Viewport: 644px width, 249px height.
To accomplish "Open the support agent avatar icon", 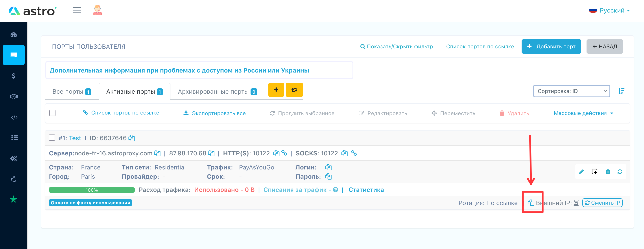I will 98,10.
